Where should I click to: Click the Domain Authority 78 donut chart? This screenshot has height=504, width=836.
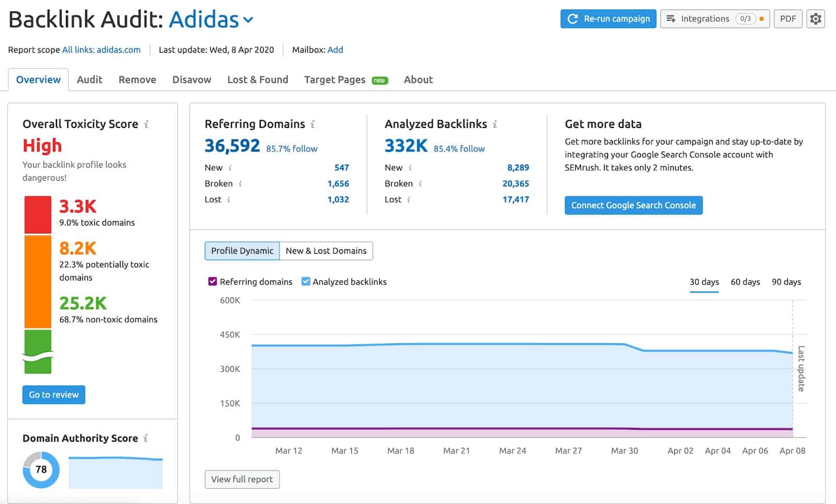41,470
